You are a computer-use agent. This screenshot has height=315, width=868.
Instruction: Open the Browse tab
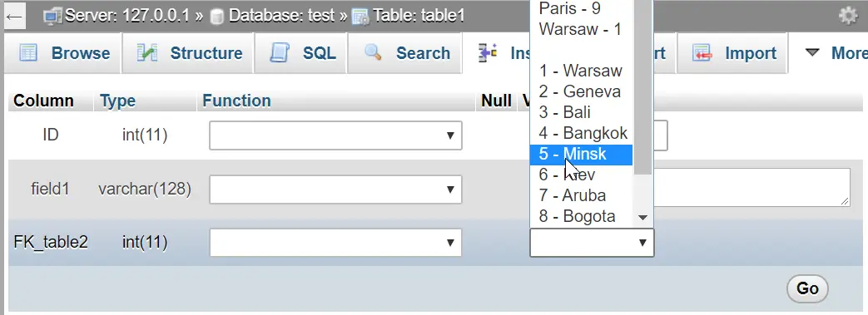point(62,53)
